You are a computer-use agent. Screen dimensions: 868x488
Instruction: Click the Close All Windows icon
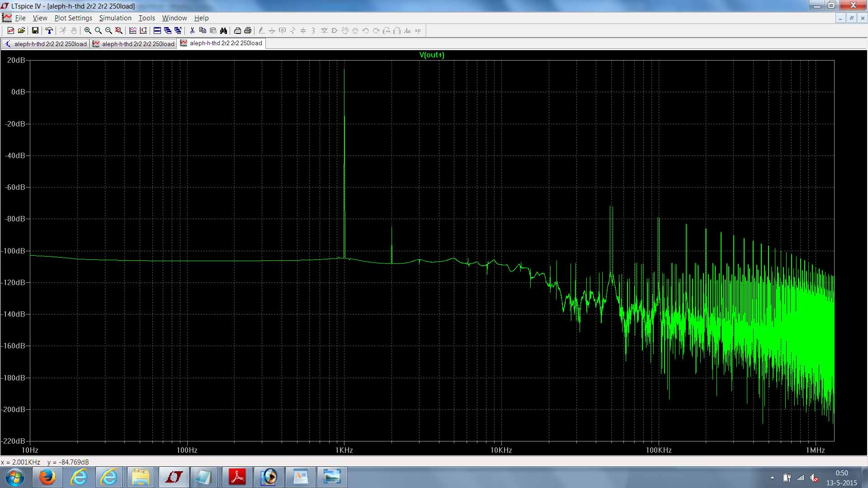click(178, 31)
